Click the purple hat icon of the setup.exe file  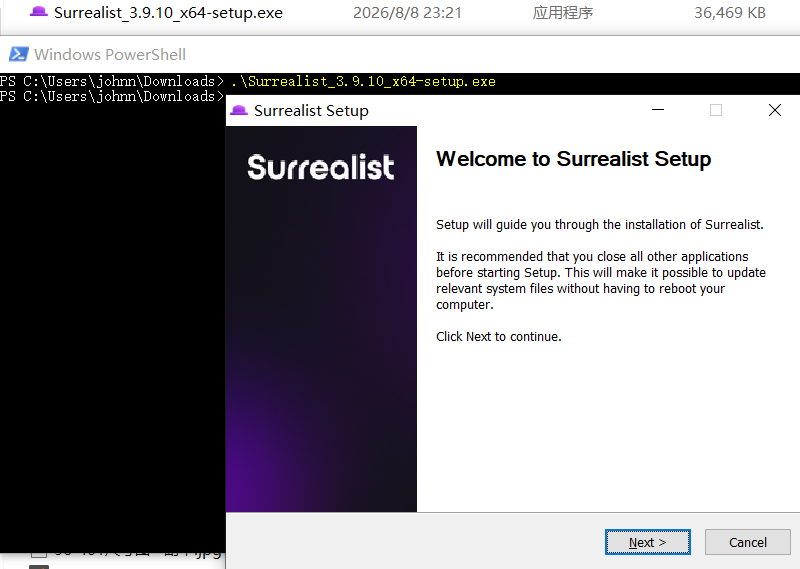pyautogui.click(x=39, y=12)
